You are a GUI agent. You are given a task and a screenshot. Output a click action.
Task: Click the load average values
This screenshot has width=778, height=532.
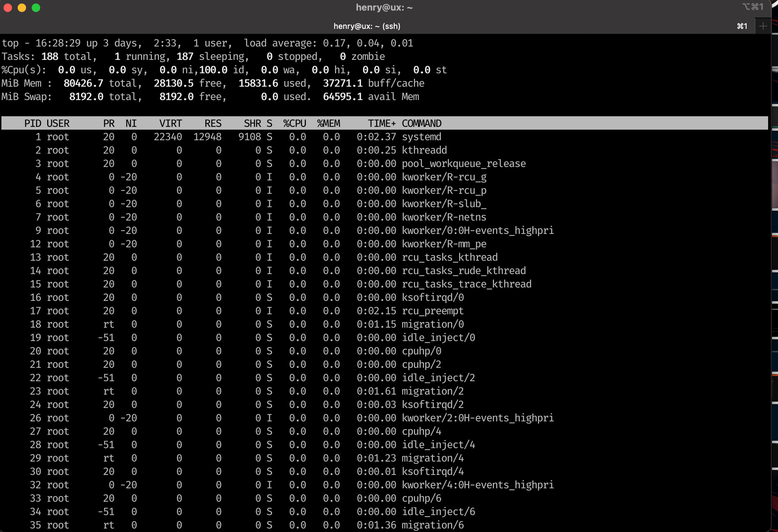(368, 43)
